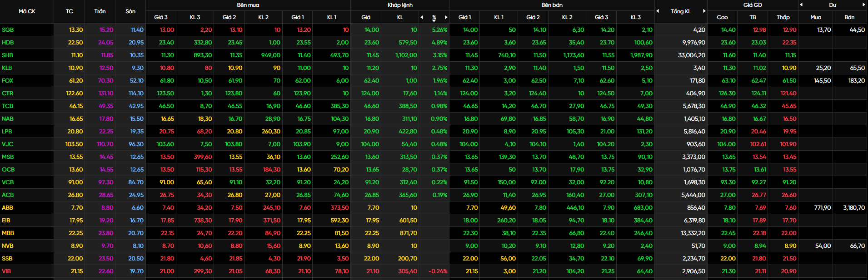Open stock symbol CTR

pos(7,93)
